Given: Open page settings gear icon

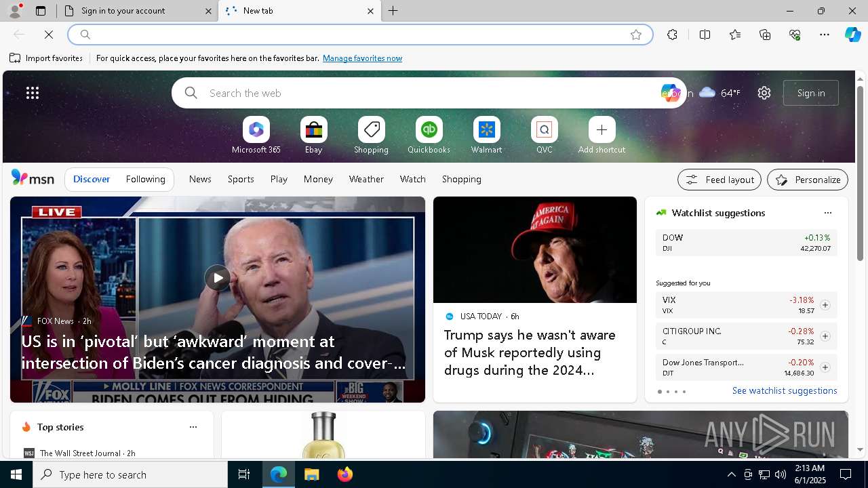Looking at the screenshot, I should [764, 93].
